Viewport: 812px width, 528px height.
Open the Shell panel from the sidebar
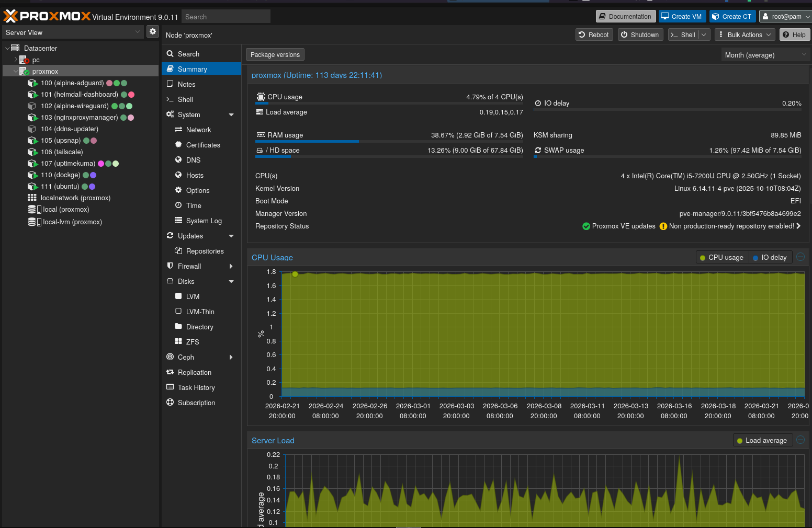pos(185,99)
